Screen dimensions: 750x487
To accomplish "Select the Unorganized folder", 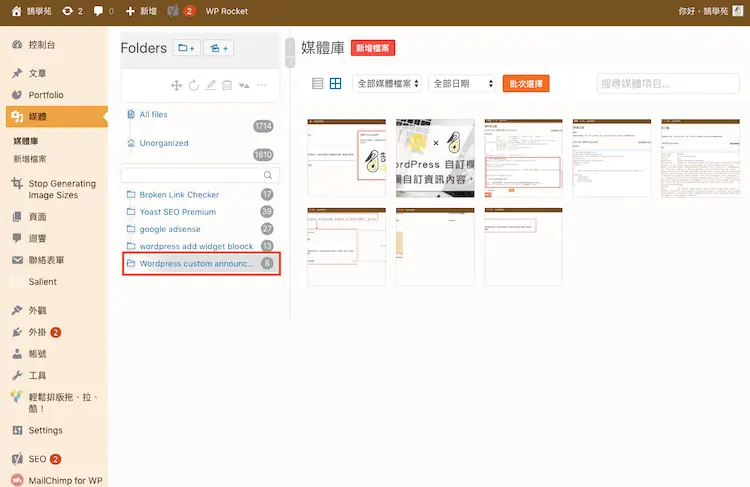I will point(164,143).
